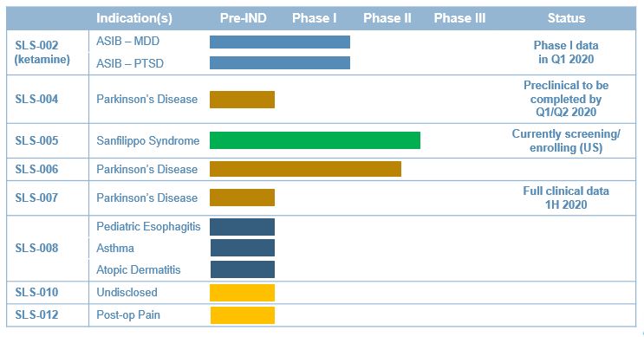This screenshot has width=644, height=337.
Task: Select the Pre-IND column header
Action: [244, 18]
